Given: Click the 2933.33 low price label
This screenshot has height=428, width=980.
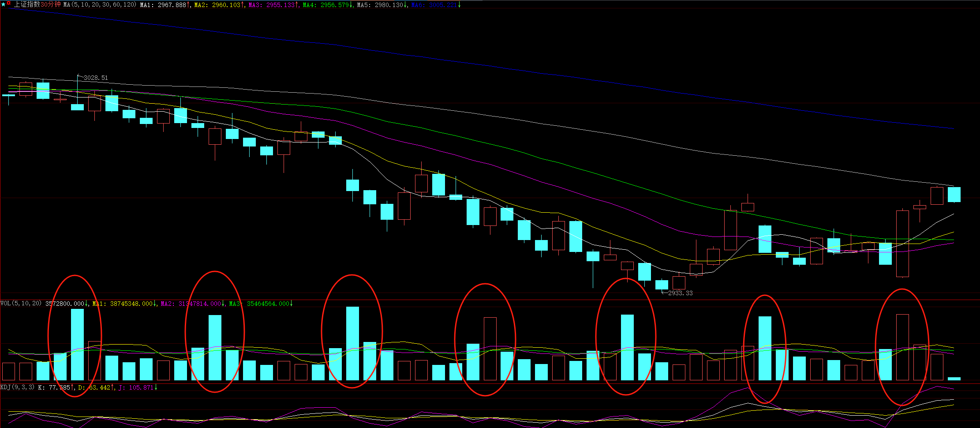Looking at the screenshot, I should click(681, 293).
